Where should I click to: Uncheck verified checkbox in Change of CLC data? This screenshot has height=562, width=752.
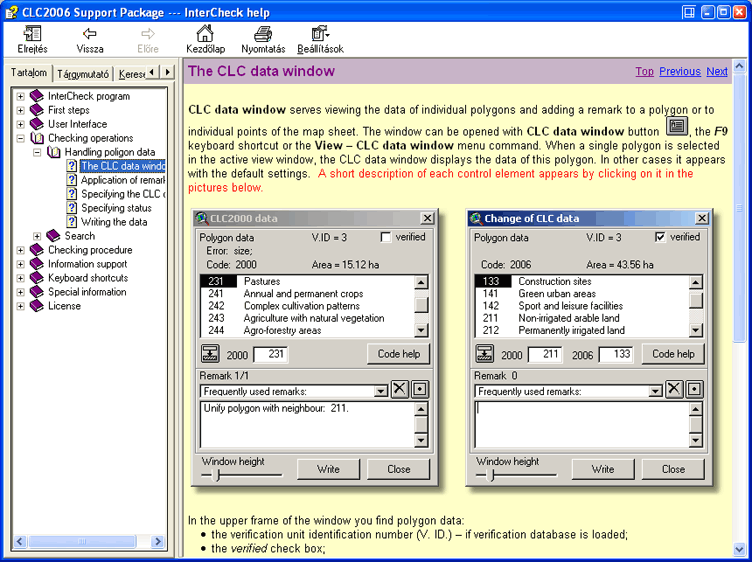(660, 238)
